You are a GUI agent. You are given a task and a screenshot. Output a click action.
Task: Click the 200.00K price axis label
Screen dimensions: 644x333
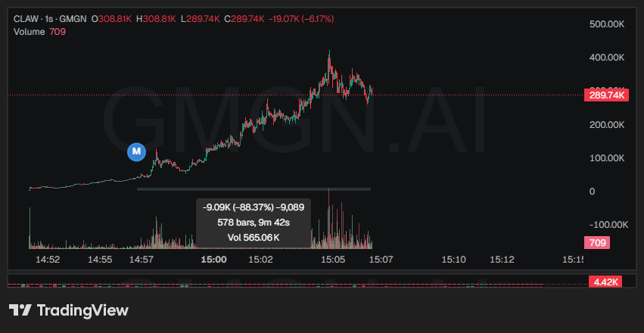(x=607, y=125)
